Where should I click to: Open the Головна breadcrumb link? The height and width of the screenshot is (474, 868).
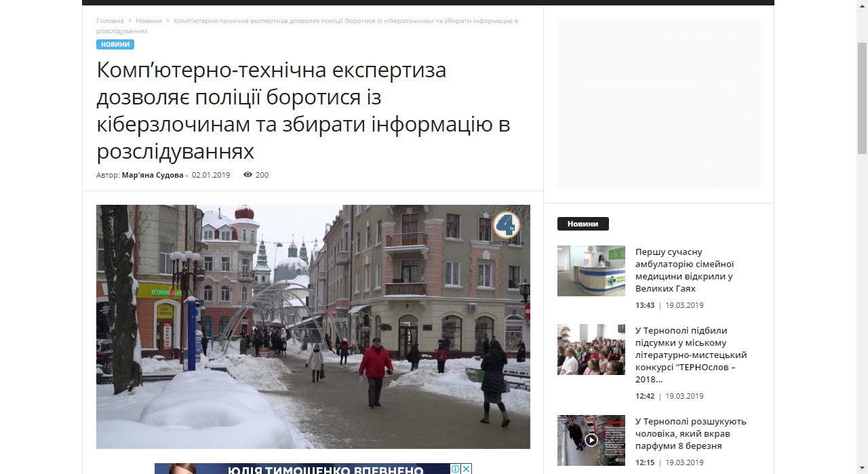110,21
